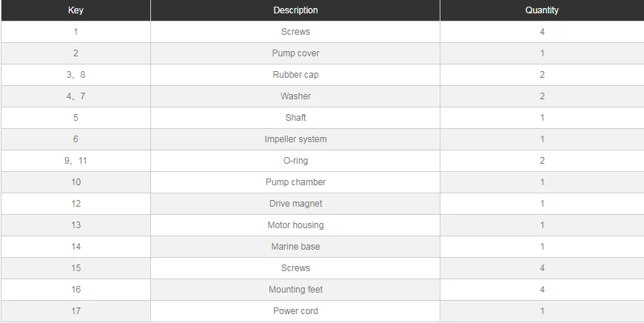Image resolution: width=644 pixels, height=323 pixels.
Task: Select the Power cord cell
Action: click(295, 311)
